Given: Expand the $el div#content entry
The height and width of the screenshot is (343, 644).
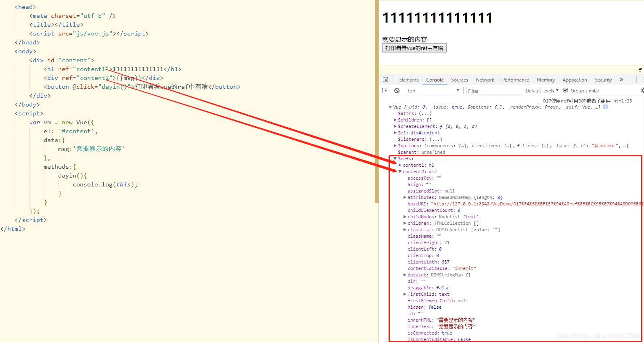Looking at the screenshot, I should click(395, 133).
